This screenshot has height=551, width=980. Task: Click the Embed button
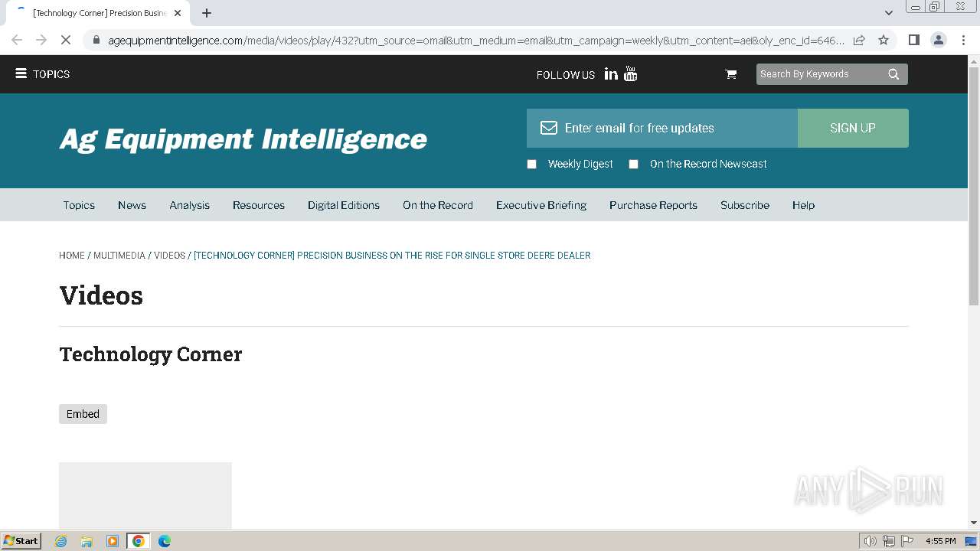pos(83,414)
